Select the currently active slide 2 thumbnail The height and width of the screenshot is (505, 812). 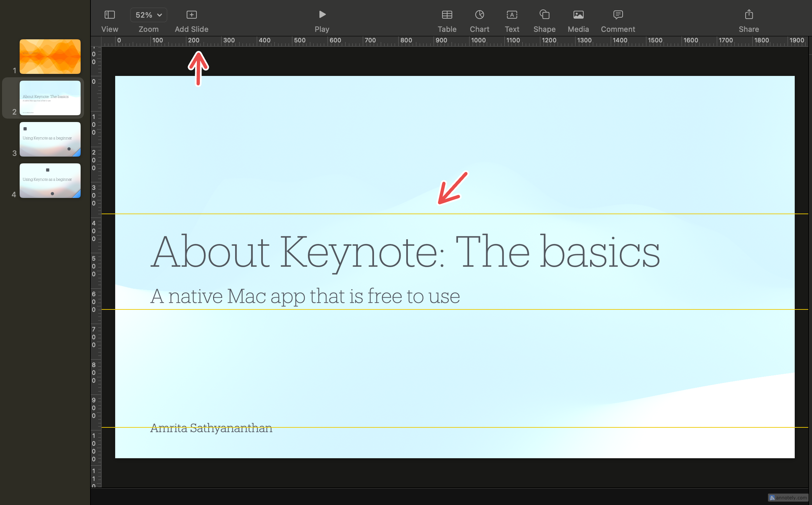click(50, 98)
